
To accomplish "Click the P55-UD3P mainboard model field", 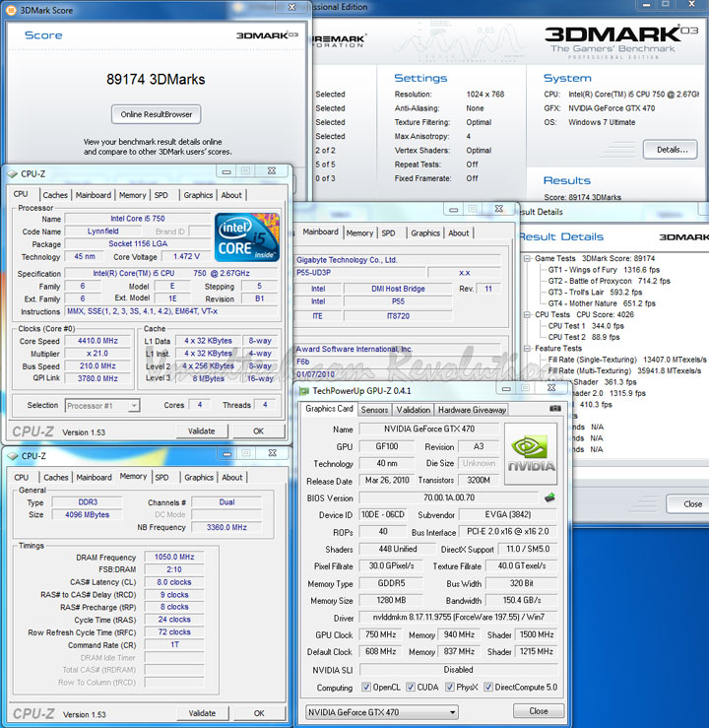I will 360,273.
